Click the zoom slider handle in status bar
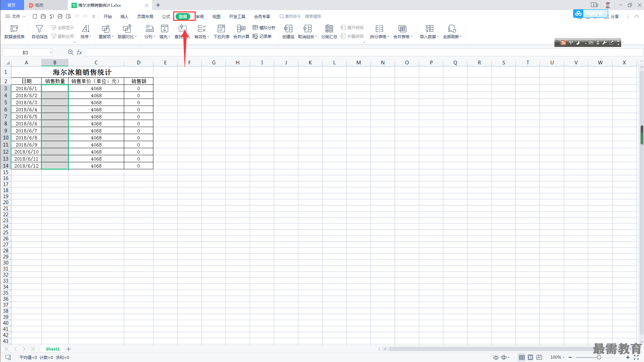 [599, 357]
